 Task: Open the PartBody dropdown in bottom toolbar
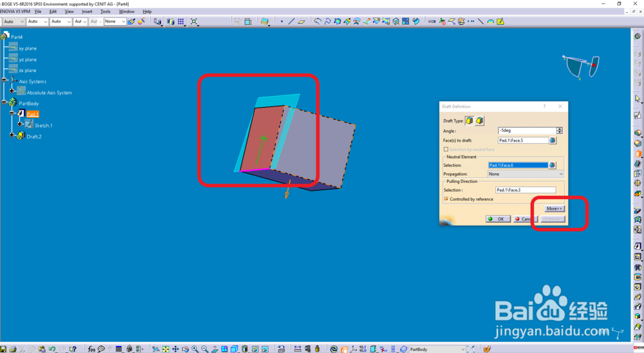437,349
